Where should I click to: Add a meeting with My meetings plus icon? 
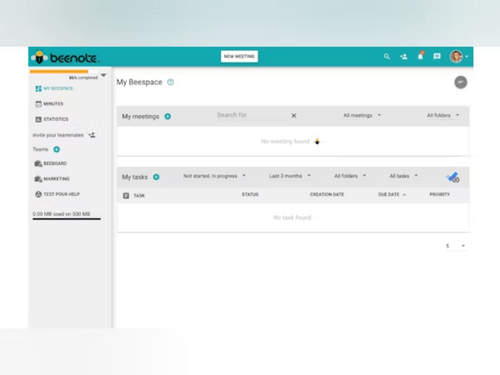(x=168, y=116)
